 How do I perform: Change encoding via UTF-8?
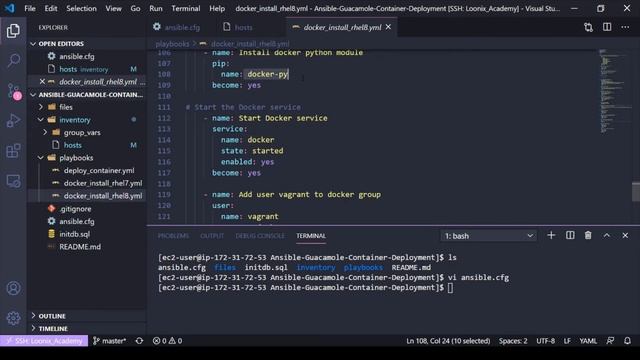click(545, 341)
